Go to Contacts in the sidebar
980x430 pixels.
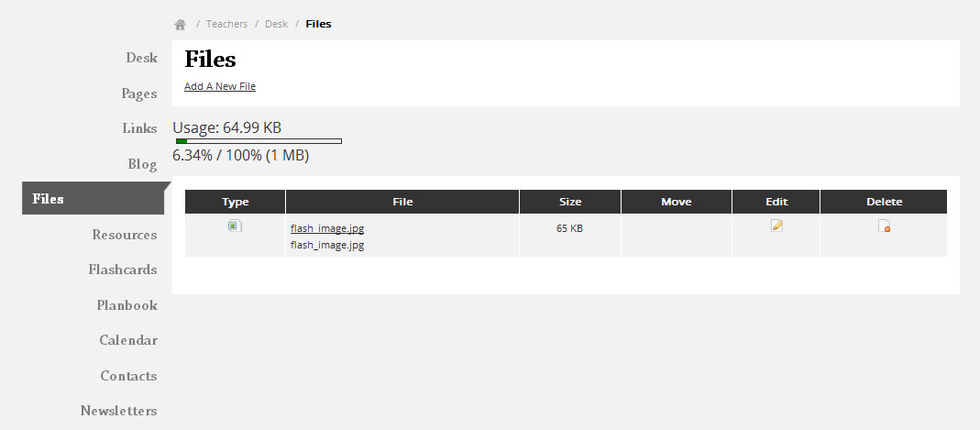point(128,376)
